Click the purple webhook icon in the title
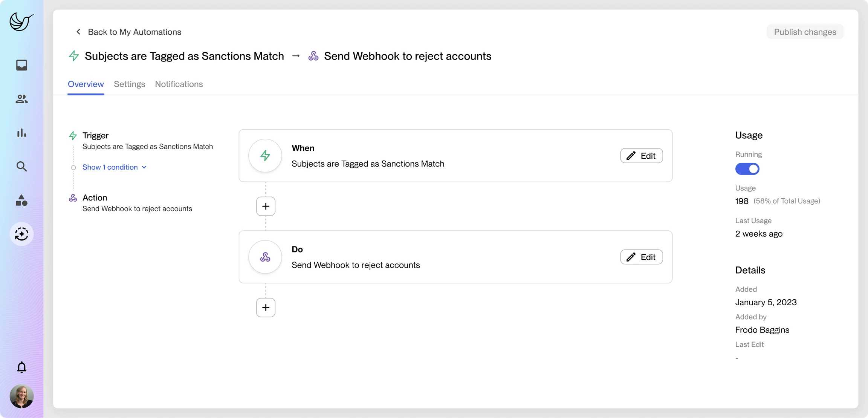Viewport: 868px width, 418px height. click(x=313, y=56)
